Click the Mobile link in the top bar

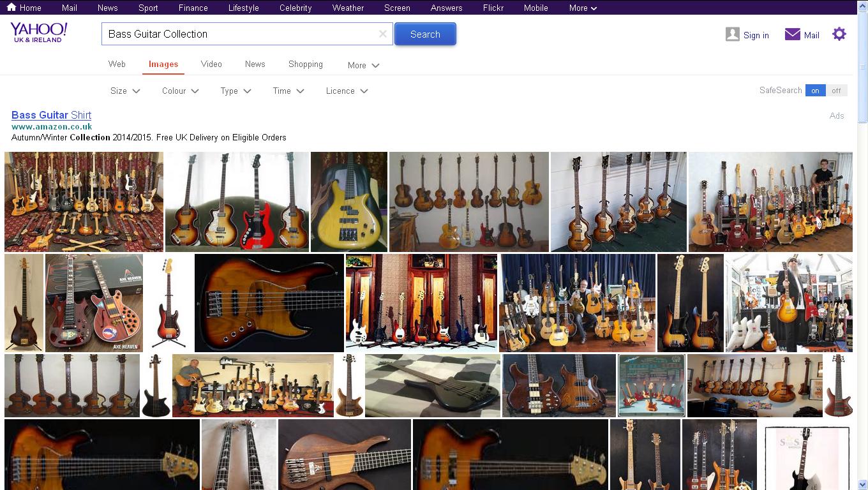pyautogui.click(x=535, y=8)
